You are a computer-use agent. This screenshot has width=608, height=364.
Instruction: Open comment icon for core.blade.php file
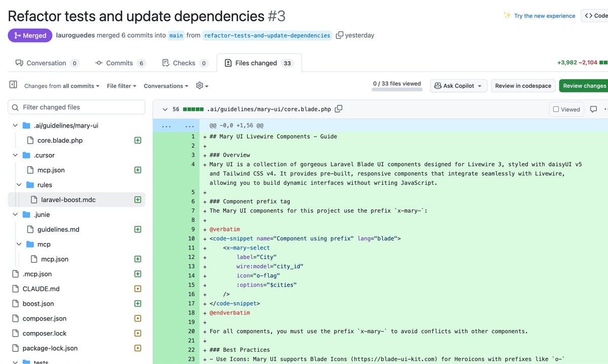click(593, 109)
